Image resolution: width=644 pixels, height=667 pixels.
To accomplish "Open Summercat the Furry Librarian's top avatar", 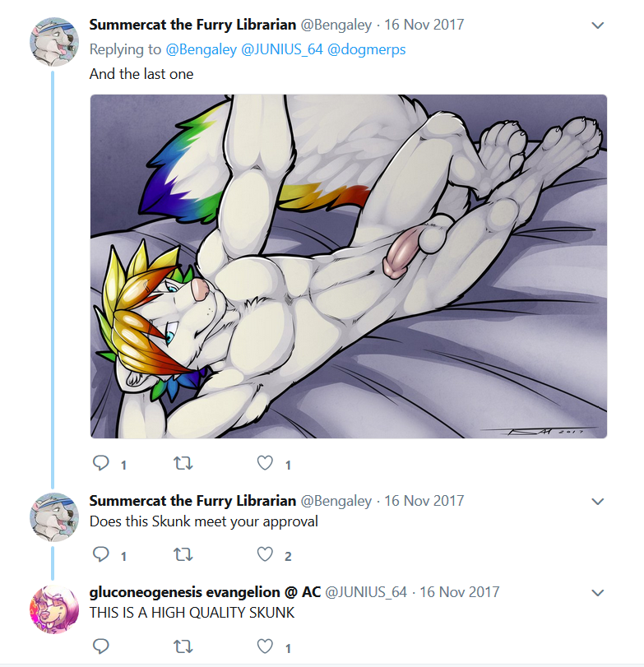I will (x=54, y=42).
